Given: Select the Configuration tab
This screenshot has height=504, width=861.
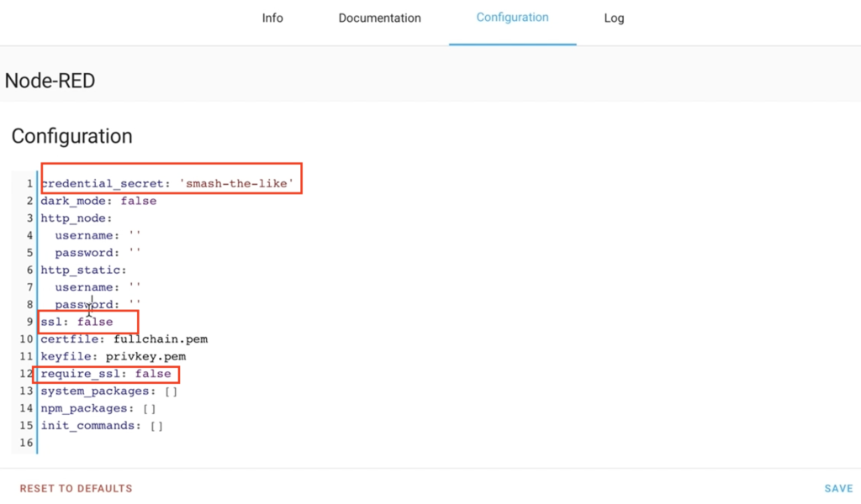Looking at the screenshot, I should click(512, 18).
